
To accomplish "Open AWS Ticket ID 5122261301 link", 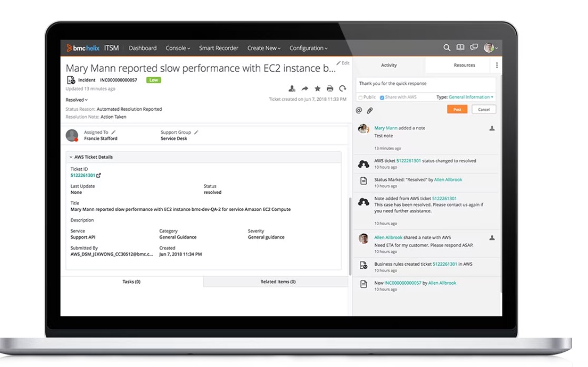I will 83,175.
